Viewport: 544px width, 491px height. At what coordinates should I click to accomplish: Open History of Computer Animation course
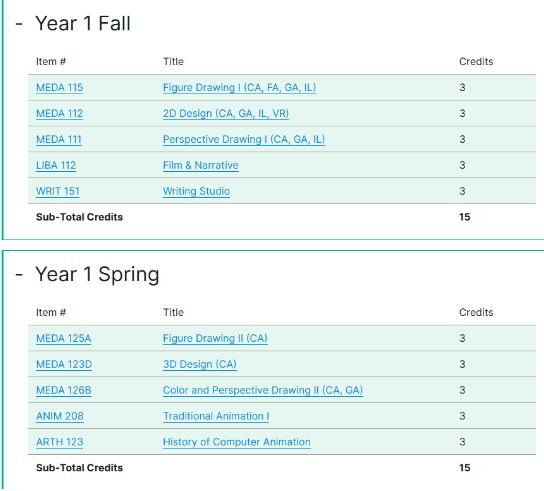point(237,442)
